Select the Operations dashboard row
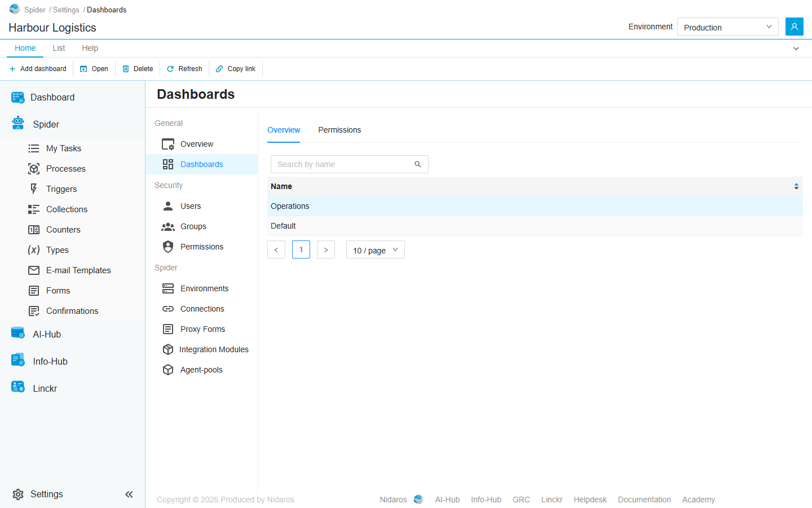The width and height of the screenshot is (812, 508). [x=535, y=206]
